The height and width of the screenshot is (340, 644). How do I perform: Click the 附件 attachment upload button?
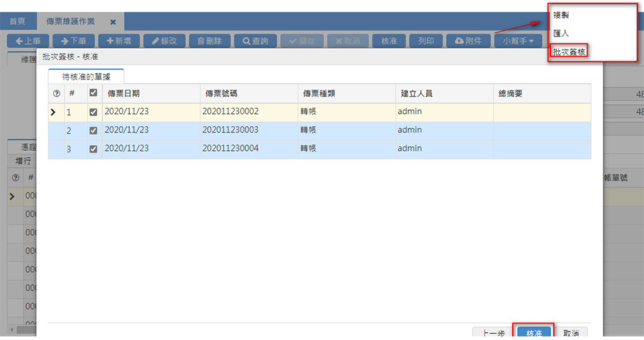[x=468, y=41]
